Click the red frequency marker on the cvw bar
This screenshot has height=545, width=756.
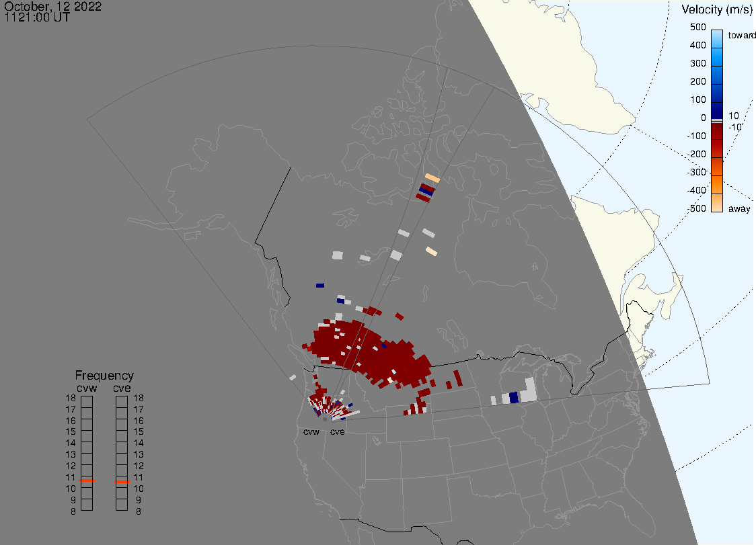pyautogui.click(x=87, y=480)
